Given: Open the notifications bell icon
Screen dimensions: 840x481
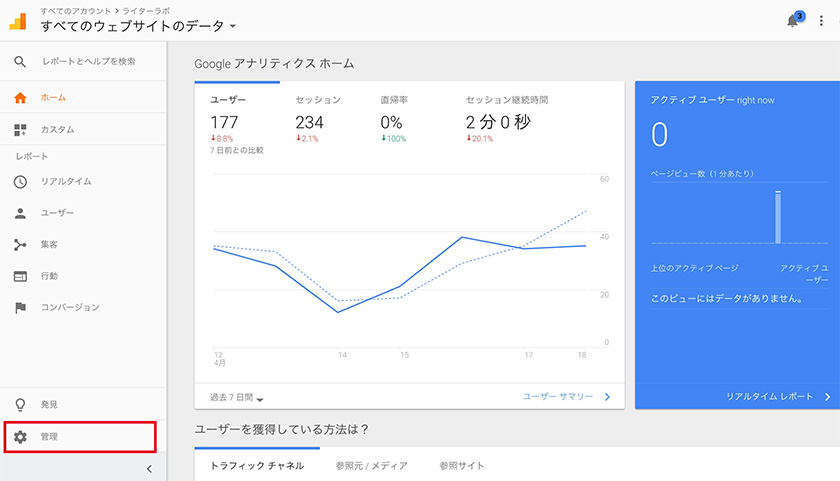Looking at the screenshot, I should 793,21.
